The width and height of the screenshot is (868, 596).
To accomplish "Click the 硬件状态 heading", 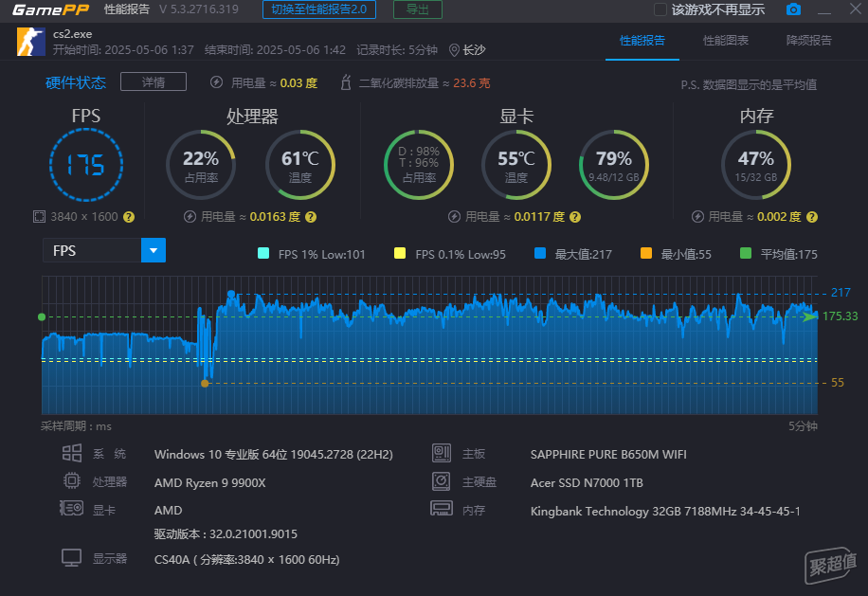I will click(x=76, y=82).
